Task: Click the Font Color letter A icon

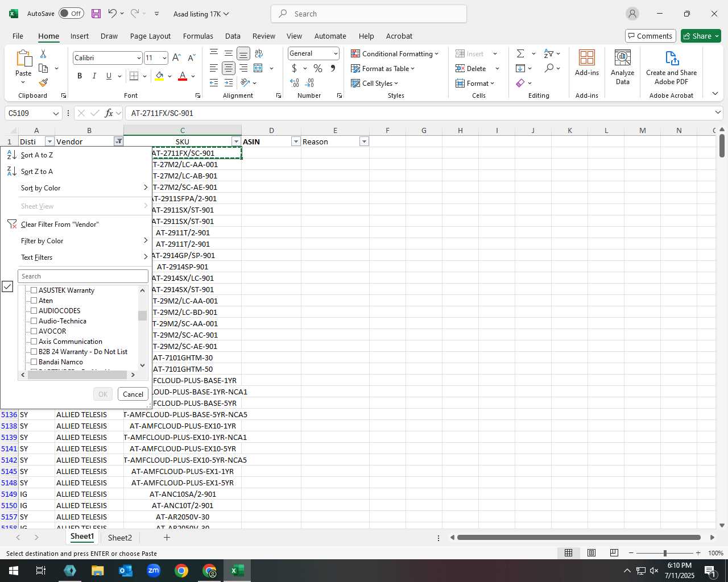Action: point(183,76)
